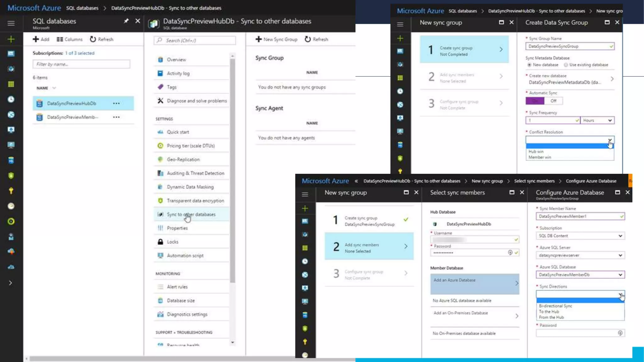Click Filter by name input field

coord(81,64)
